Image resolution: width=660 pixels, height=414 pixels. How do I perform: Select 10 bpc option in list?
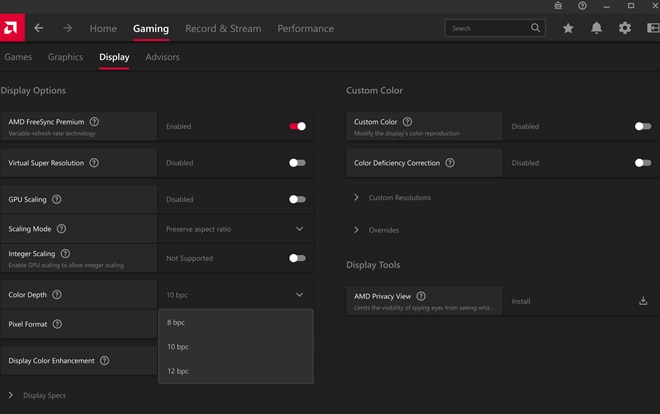point(236,347)
